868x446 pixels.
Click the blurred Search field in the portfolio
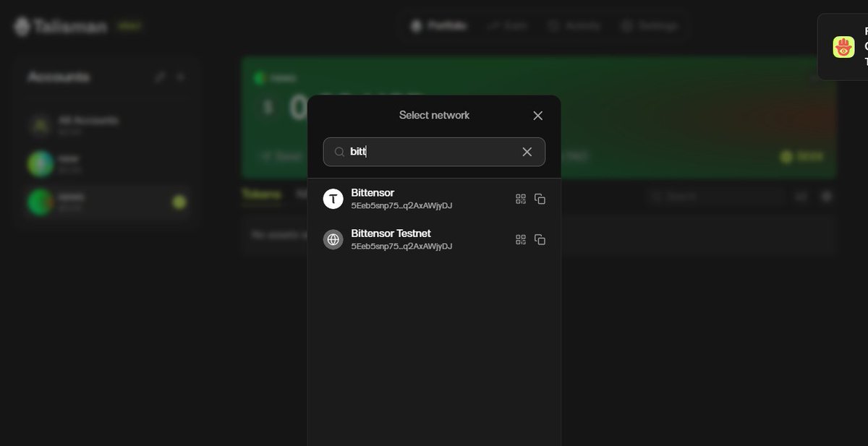click(x=715, y=196)
